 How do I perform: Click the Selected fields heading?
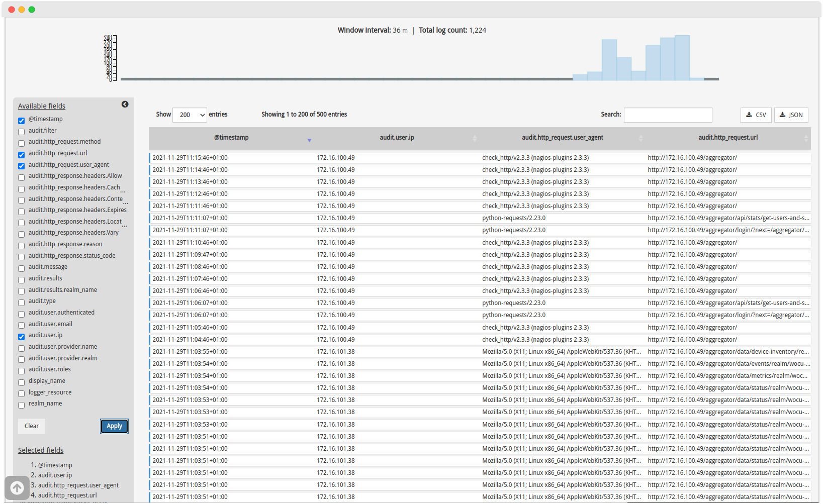[x=41, y=450]
